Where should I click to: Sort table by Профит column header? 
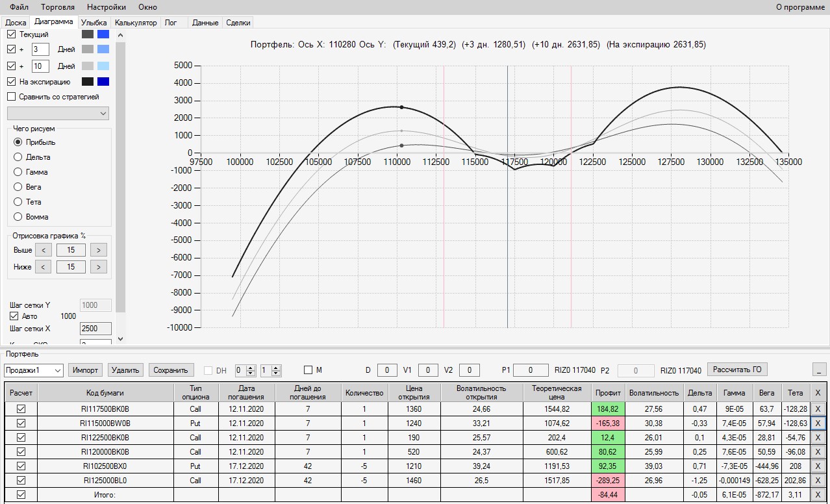[x=608, y=392]
